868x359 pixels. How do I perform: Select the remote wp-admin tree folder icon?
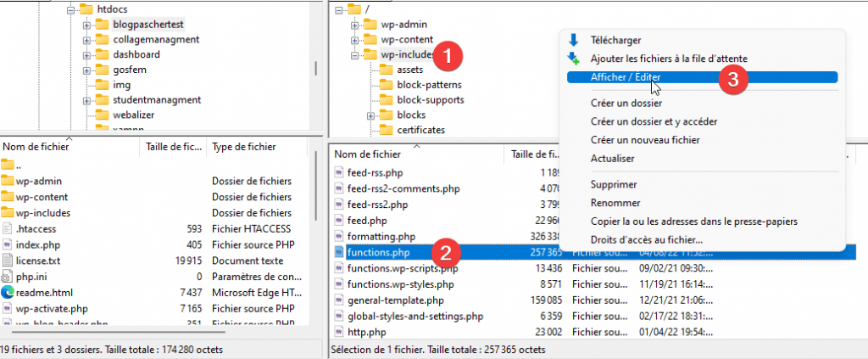(x=370, y=25)
